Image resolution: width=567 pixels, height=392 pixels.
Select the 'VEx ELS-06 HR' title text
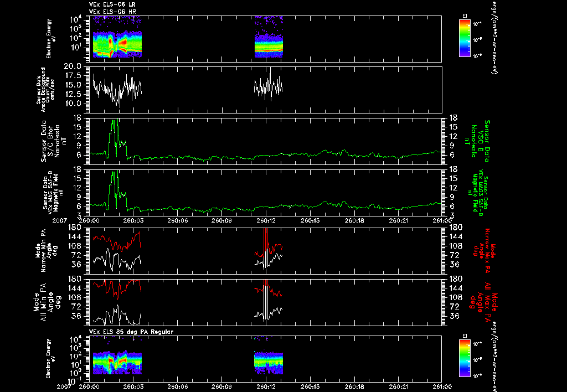coord(112,12)
